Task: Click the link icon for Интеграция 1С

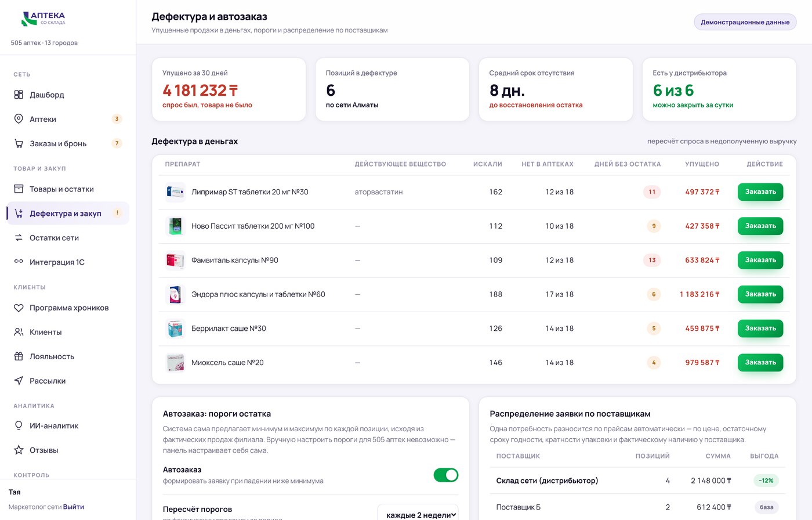Action: pyautogui.click(x=19, y=262)
